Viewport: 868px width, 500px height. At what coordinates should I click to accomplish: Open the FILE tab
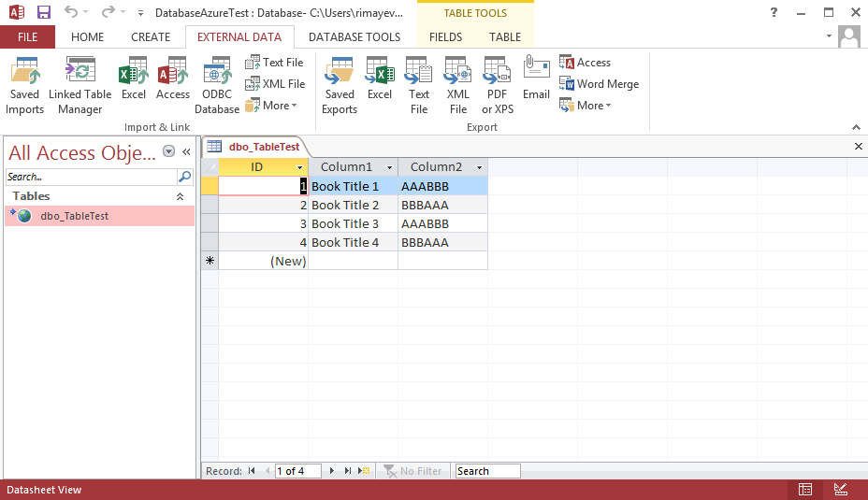pos(28,37)
